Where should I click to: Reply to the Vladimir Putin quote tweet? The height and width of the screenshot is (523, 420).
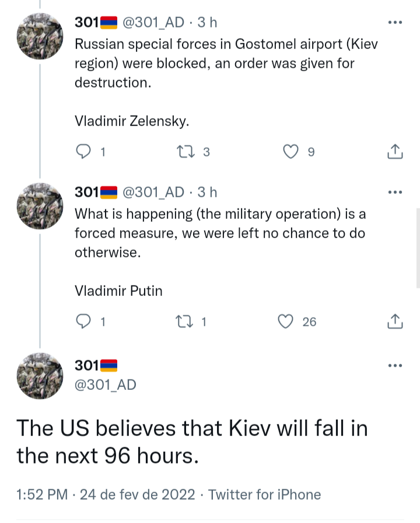[85, 321]
